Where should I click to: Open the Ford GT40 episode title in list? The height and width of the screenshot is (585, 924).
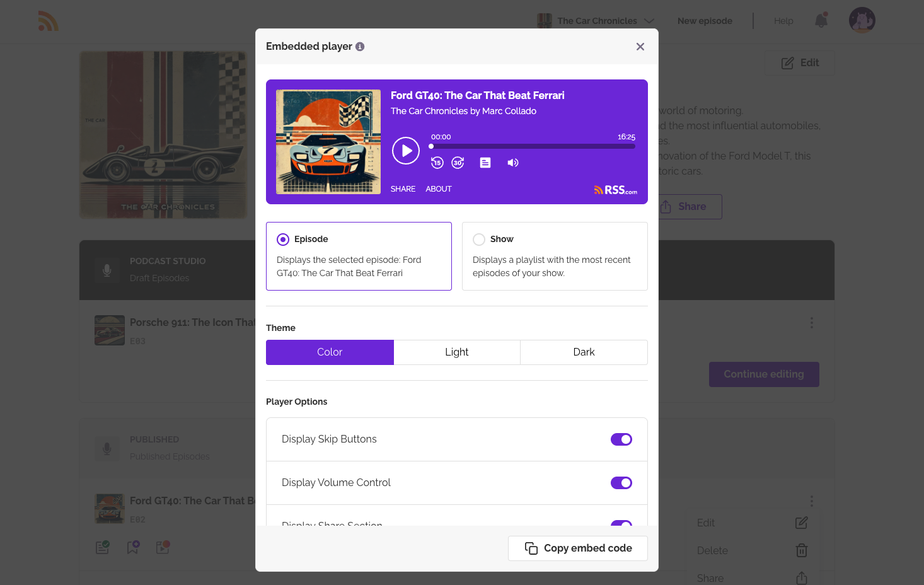[x=192, y=501]
